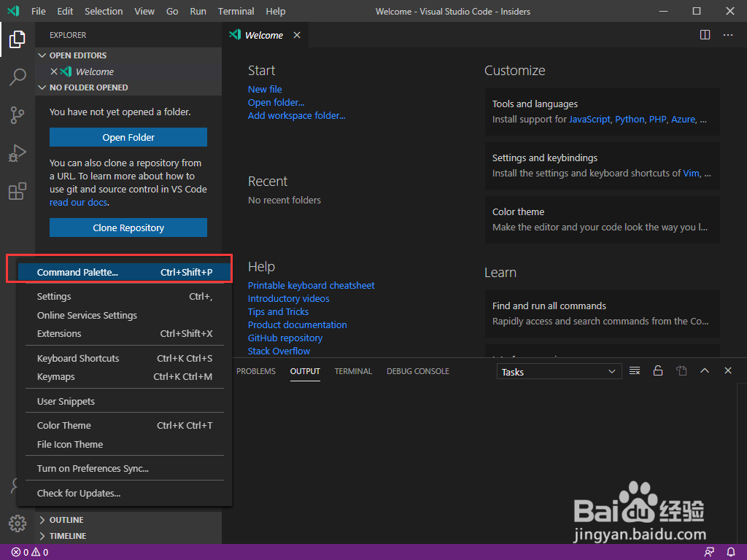Switch to the Debug Console tab
Image resolution: width=747 pixels, height=560 pixels.
(418, 371)
